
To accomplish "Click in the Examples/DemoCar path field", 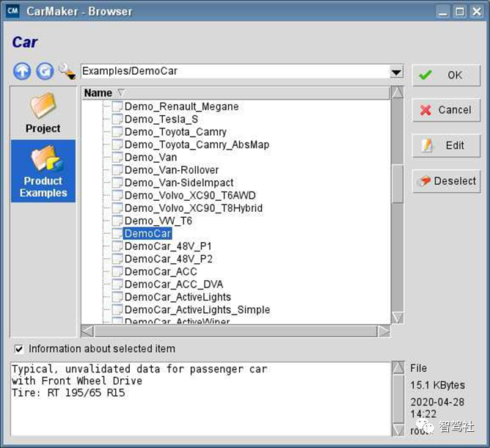I will click(x=235, y=71).
